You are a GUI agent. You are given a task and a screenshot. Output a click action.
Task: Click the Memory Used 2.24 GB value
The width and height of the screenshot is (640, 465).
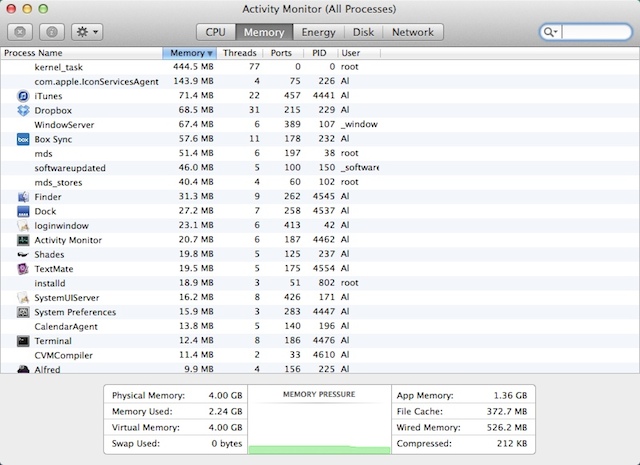point(225,411)
